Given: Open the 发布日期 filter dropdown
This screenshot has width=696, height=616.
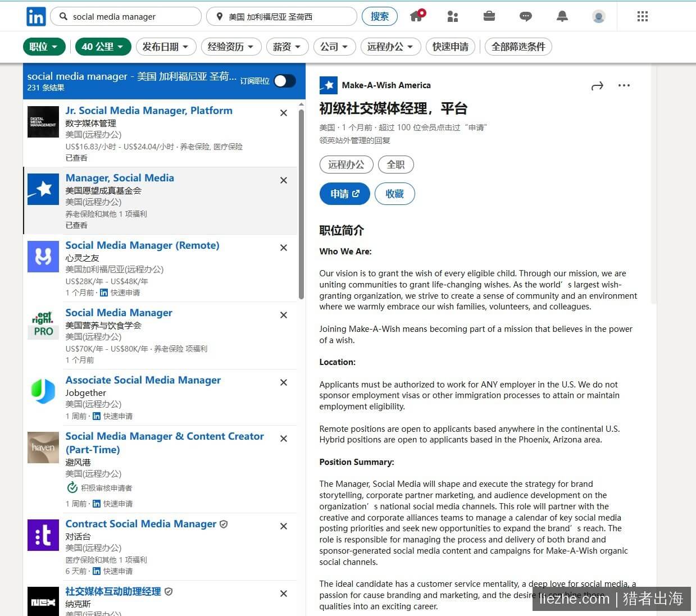Looking at the screenshot, I should tap(166, 47).
